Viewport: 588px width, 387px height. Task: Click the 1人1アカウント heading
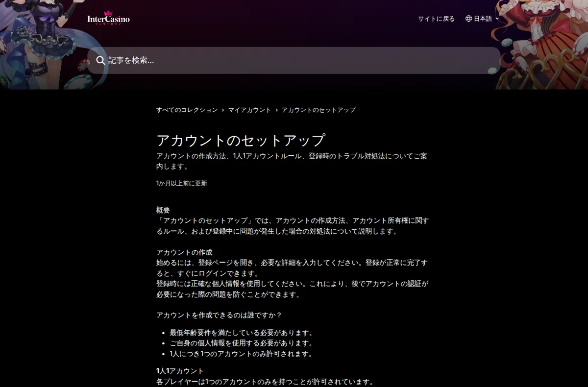(x=180, y=371)
